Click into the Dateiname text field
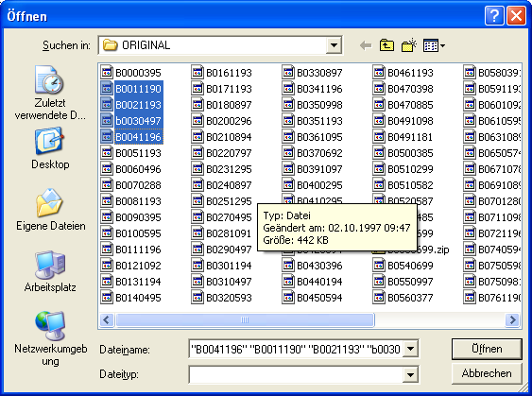The height and width of the screenshot is (396, 532). 296,349
